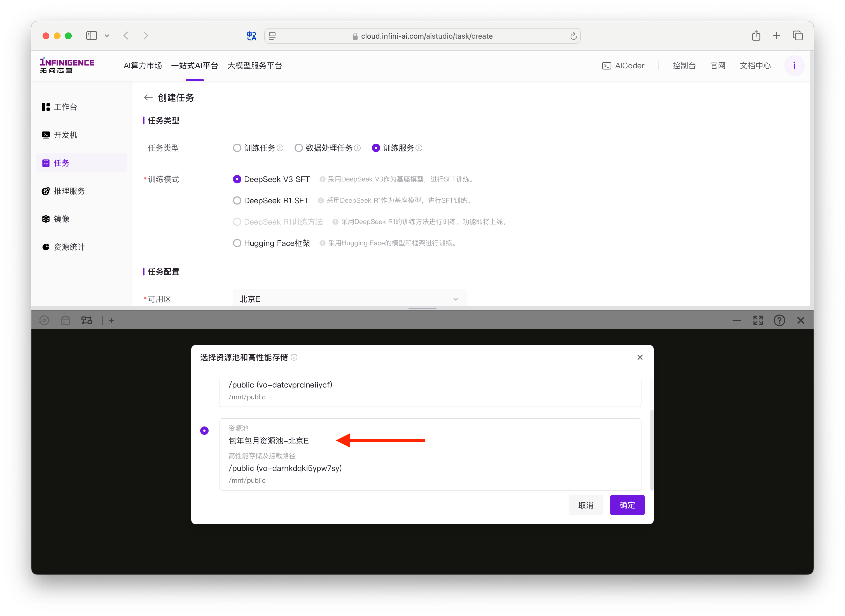This screenshot has width=845, height=616.
Task: Open the 控制台 link
Action: (684, 66)
